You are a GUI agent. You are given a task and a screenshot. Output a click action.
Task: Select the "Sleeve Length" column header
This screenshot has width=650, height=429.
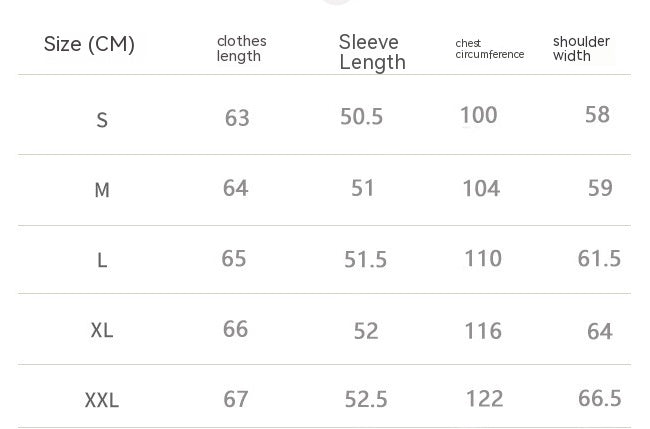(x=372, y=52)
